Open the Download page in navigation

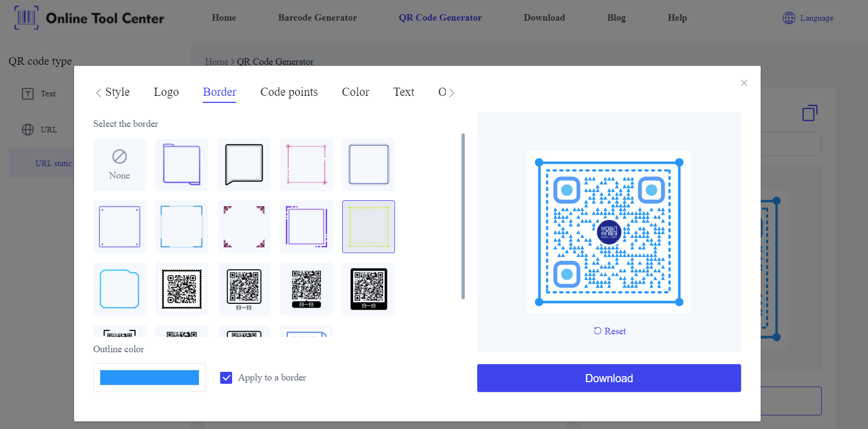point(544,17)
